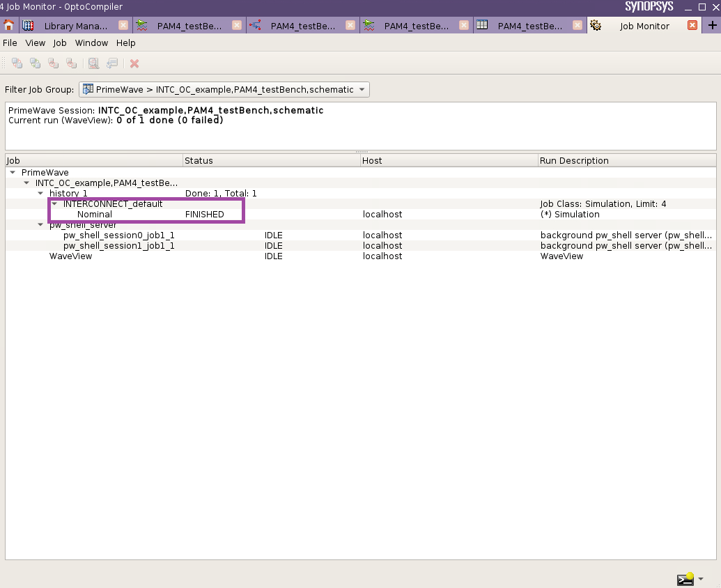Sort by the Status column header
This screenshot has width=721, height=588.
tap(272, 160)
